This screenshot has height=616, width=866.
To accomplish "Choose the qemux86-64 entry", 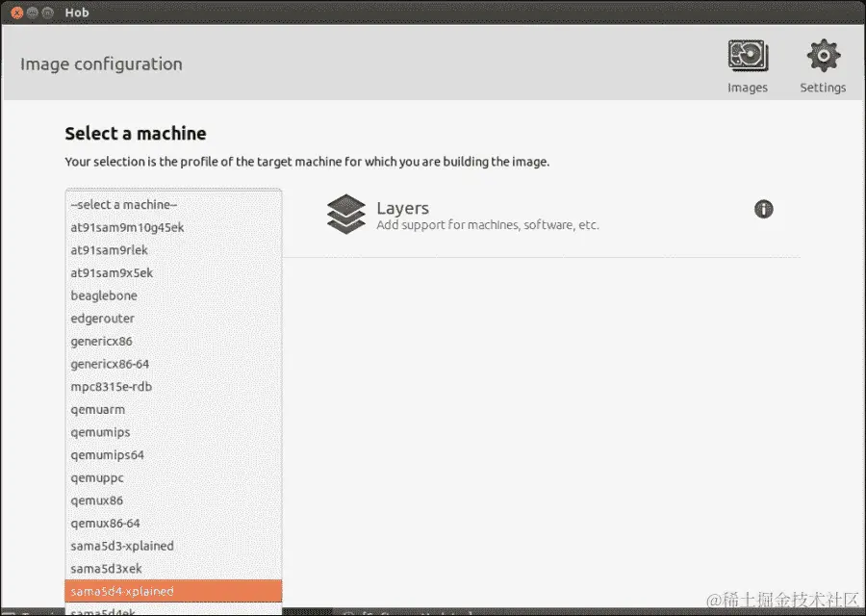I will [173, 524].
